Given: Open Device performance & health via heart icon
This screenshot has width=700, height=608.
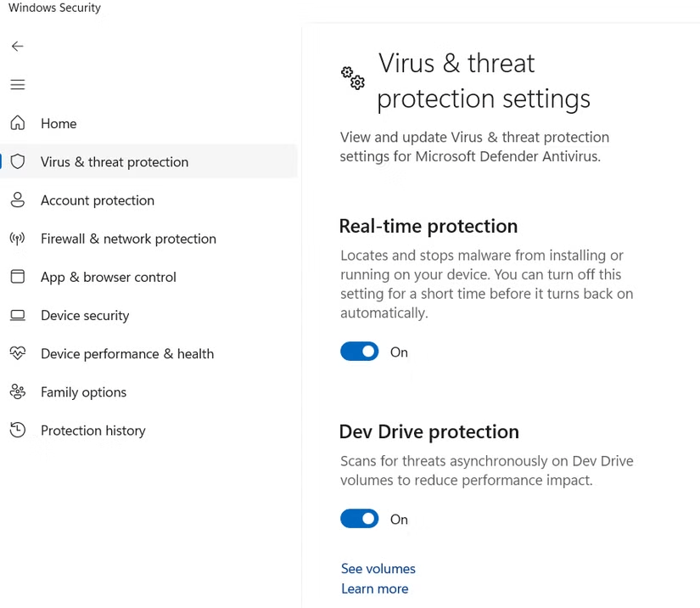Looking at the screenshot, I should coord(17,353).
